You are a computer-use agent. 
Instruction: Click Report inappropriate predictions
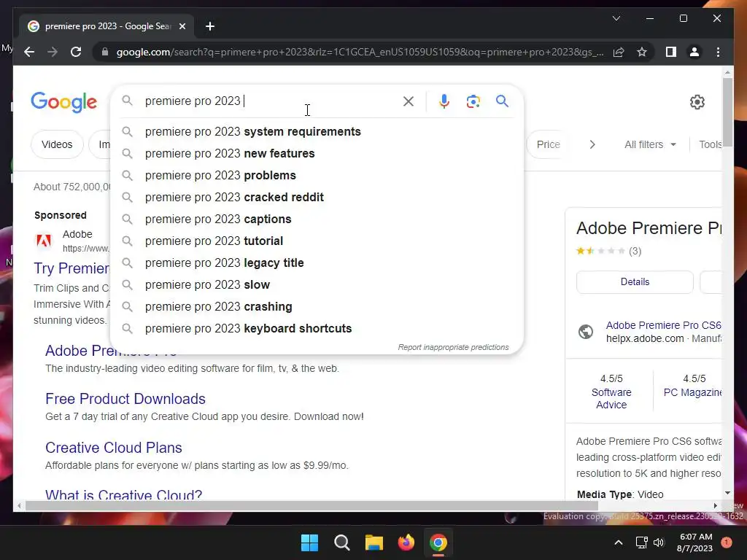click(x=453, y=347)
